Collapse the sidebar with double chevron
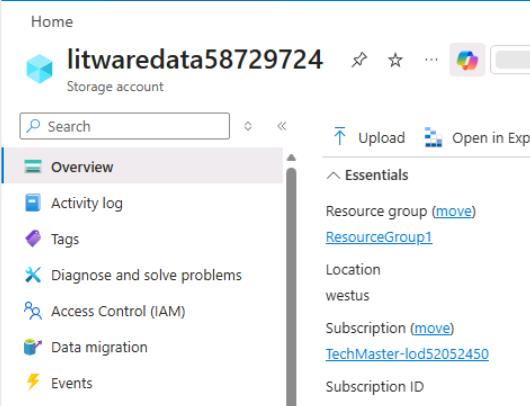 tap(282, 126)
